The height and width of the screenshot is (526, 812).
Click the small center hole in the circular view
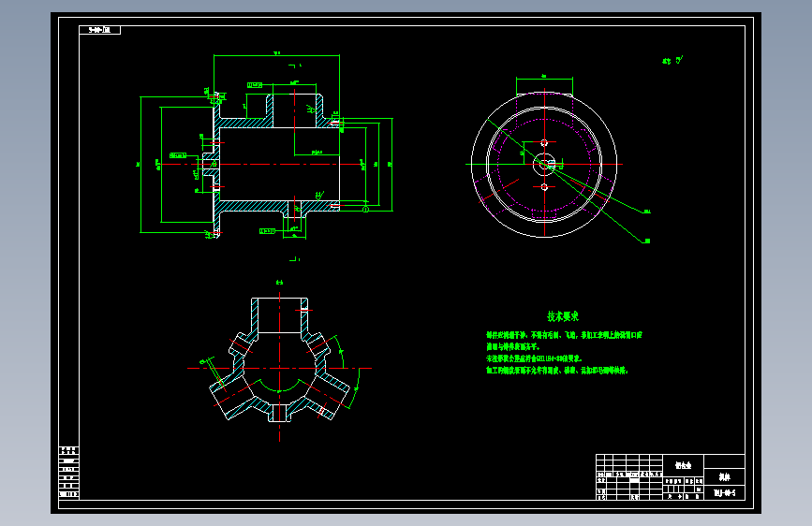point(544,164)
